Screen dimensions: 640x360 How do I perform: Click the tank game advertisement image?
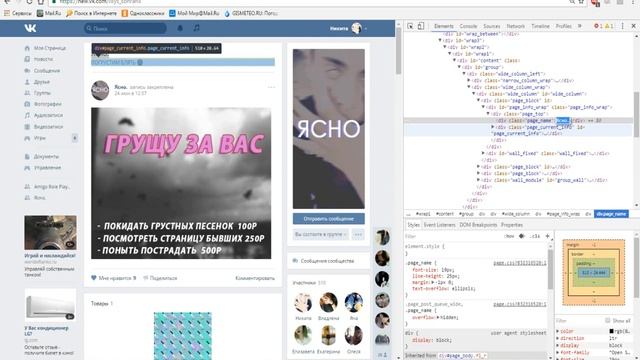click(x=50, y=233)
